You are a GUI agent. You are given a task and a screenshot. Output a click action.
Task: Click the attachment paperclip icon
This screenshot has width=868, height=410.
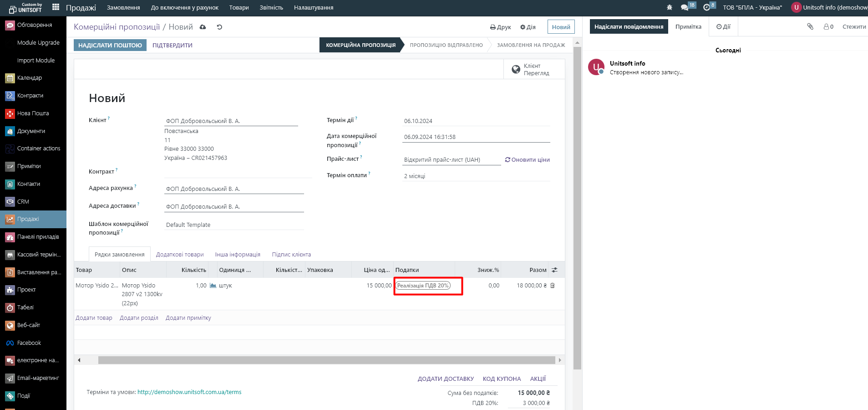click(x=810, y=27)
